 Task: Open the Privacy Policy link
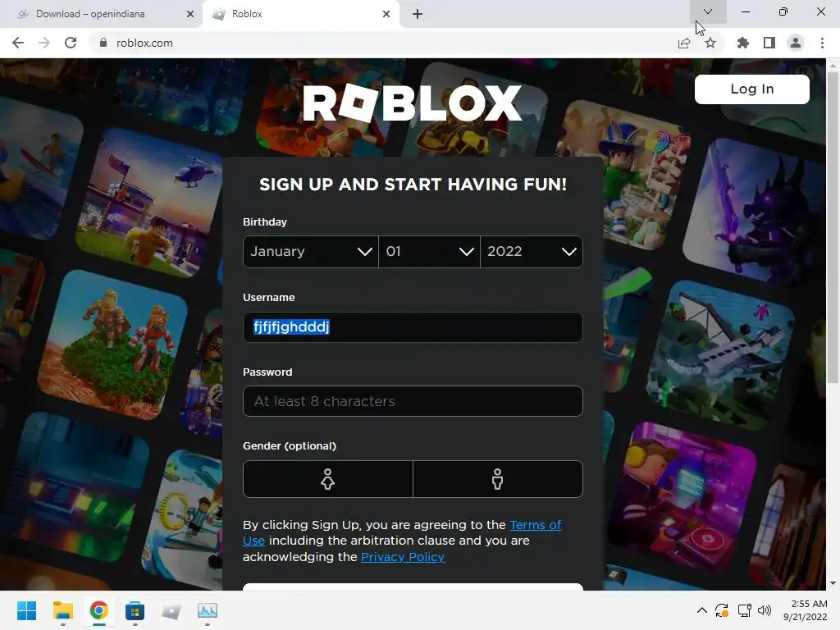pos(402,557)
